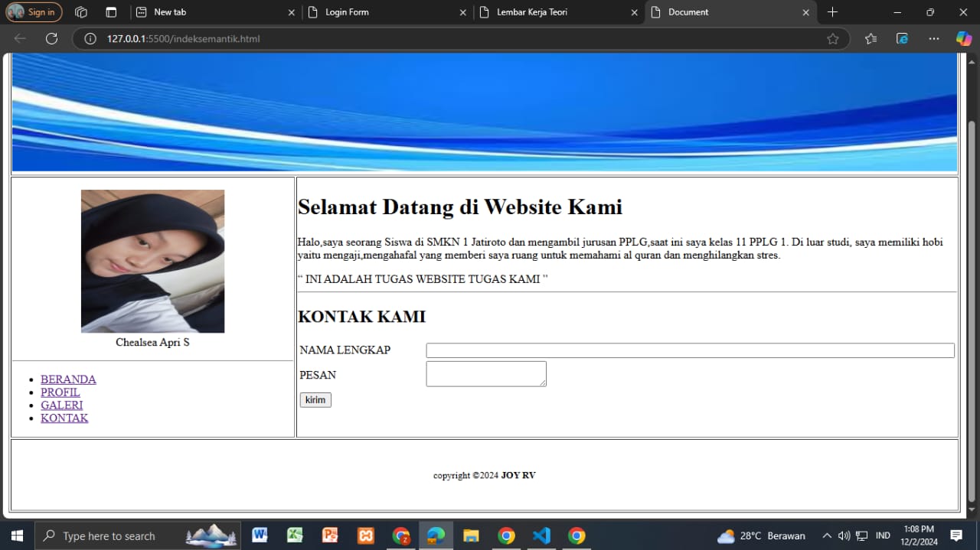Screen dimensions: 980x550
Task: Focus the PESAN message textarea
Action: click(x=485, y=374)
